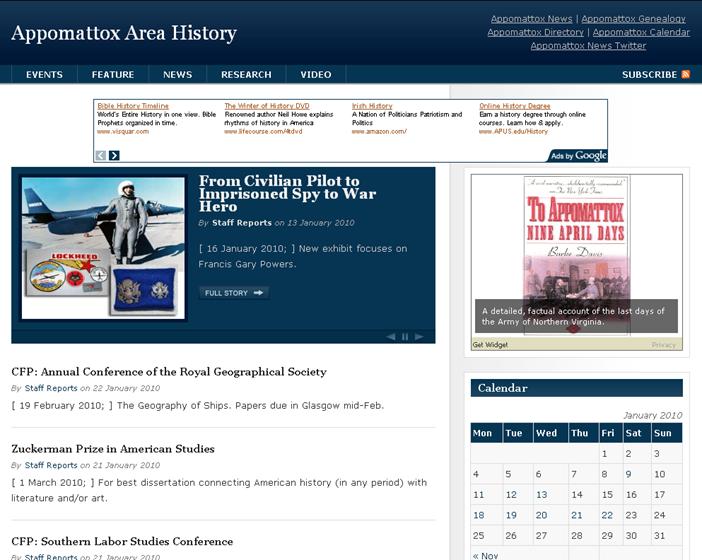Screen dimensions: 702x560
Task: Click Staff Reports under Royal Geographical Society post
Action: (x=51, y=388)
